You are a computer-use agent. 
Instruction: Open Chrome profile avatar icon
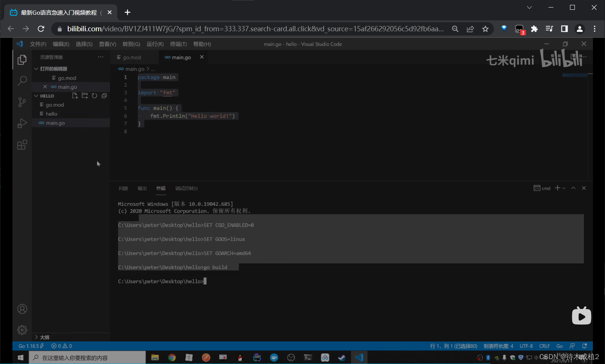tap(579, 29)
